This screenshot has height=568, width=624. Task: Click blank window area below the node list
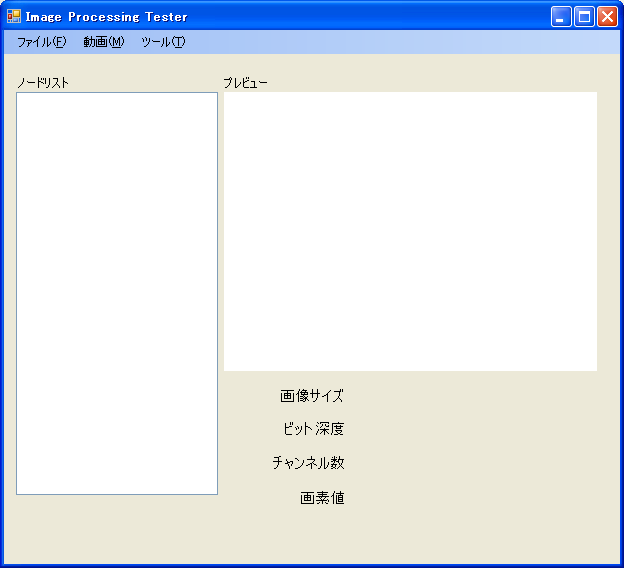[117, 527]
